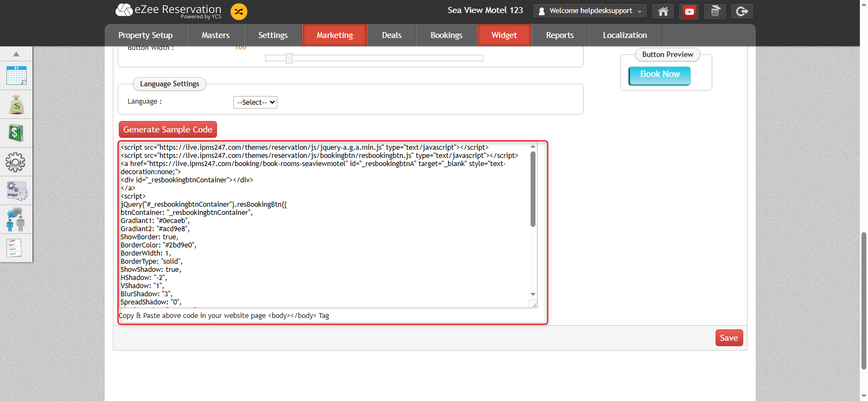The height and width of the screenshot is (401, 868).
Task: Click the textarea resize grip corner
Action: [x=534, y=304]
